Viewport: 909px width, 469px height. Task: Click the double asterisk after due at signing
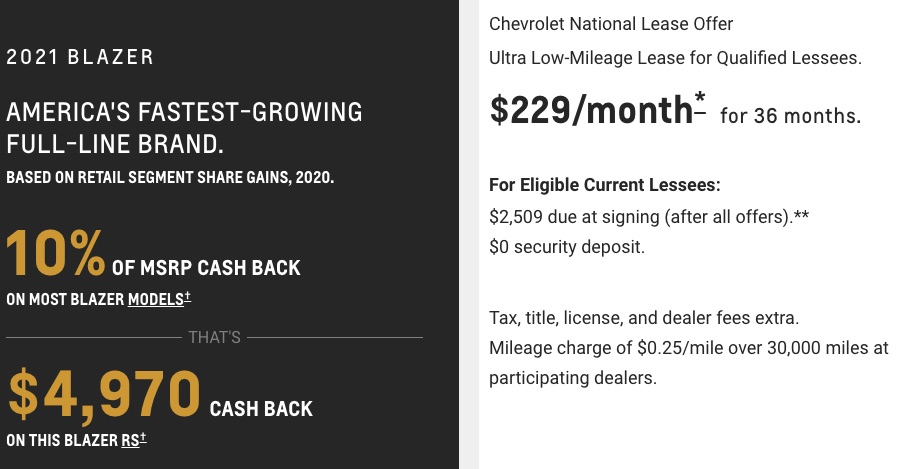801,217
